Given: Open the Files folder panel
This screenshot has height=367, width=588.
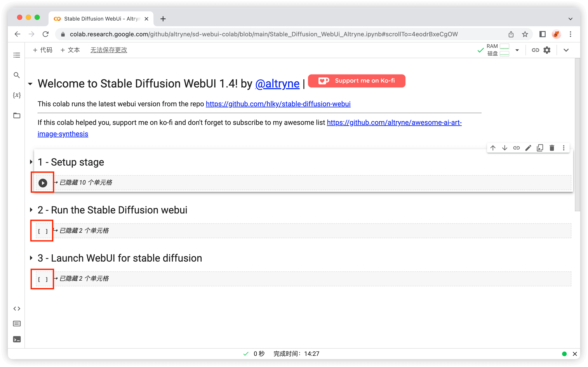Looking at the screenshot, I should pyautogui.click(x=17, y=115).
